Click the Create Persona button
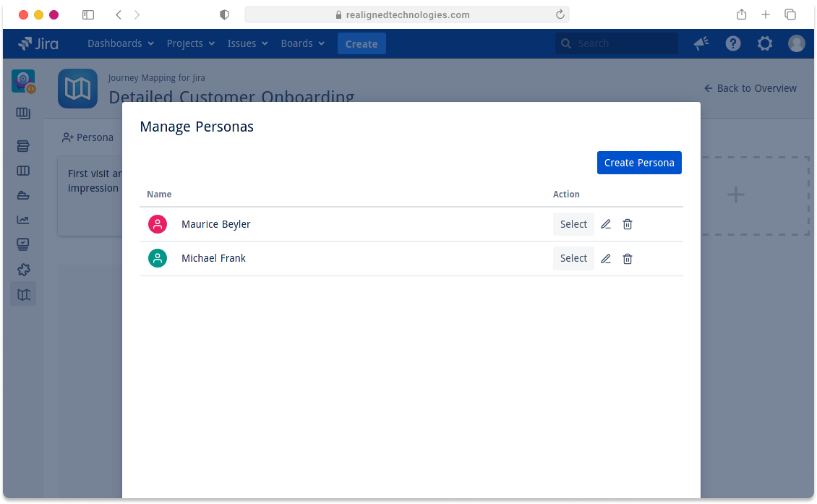This screenshot has height=504, width=817. (x=639, y=163)
